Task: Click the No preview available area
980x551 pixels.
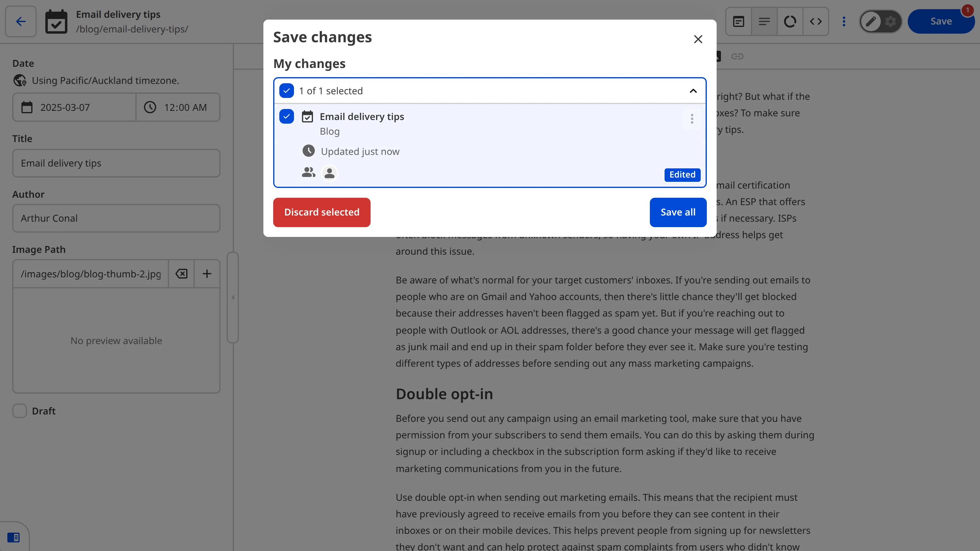Action: pos(116,341)
